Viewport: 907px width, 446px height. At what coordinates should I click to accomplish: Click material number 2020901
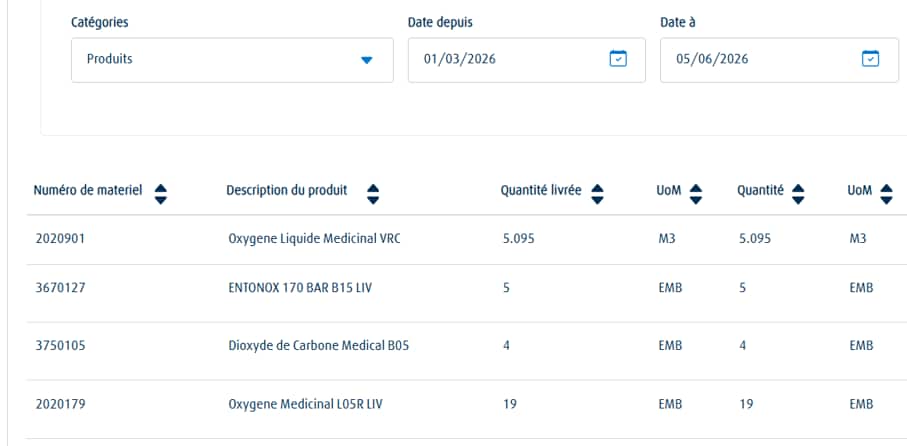coord(60,238)
